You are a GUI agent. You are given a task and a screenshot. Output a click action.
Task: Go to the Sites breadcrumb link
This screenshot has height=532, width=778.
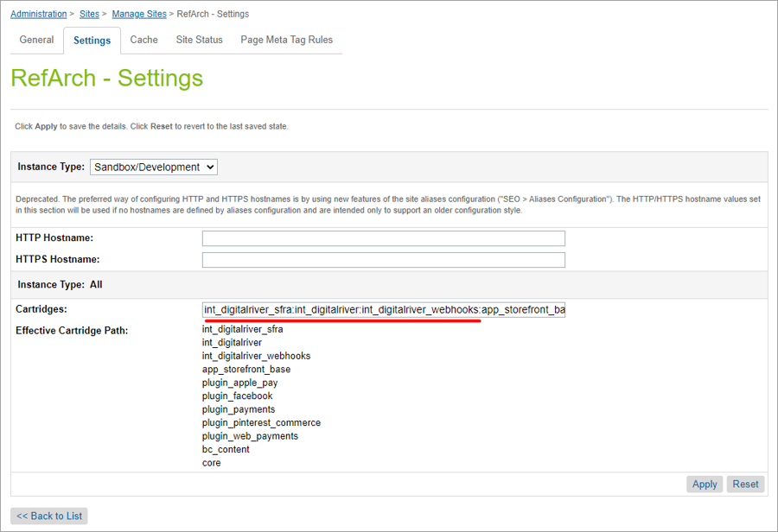(89, 14)
